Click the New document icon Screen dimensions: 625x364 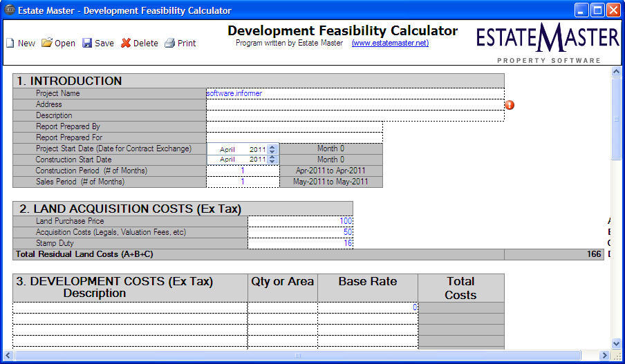coord(10,43)
